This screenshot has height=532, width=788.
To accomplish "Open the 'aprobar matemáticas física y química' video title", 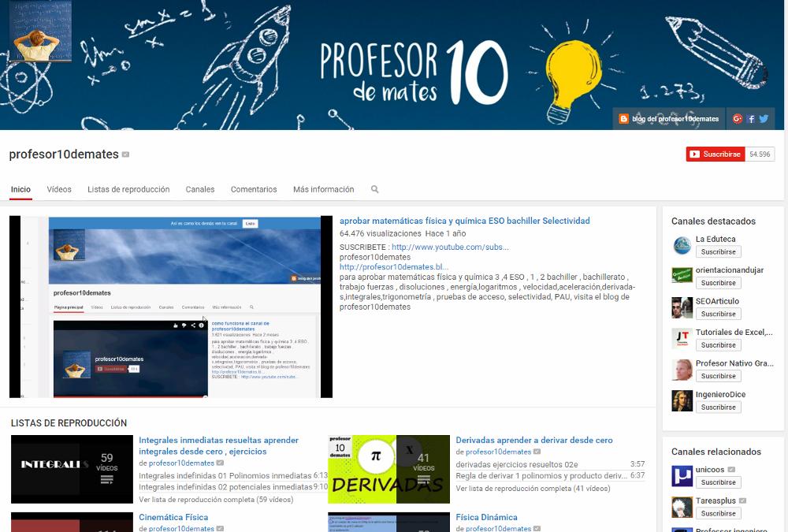I will coord(465,221).
